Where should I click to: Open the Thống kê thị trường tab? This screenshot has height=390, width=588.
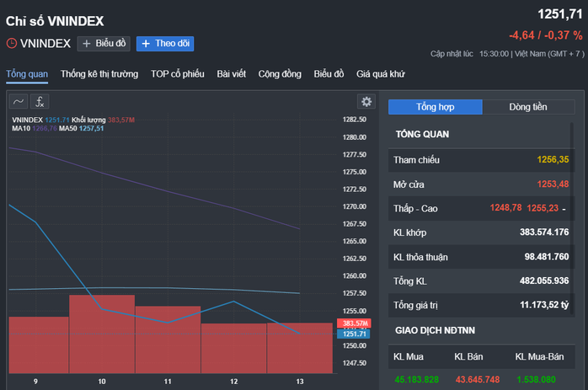(x=99, y=74)
